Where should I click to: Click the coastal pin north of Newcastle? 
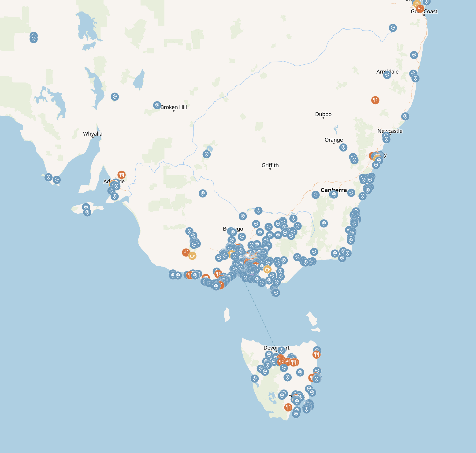(405, 116)
